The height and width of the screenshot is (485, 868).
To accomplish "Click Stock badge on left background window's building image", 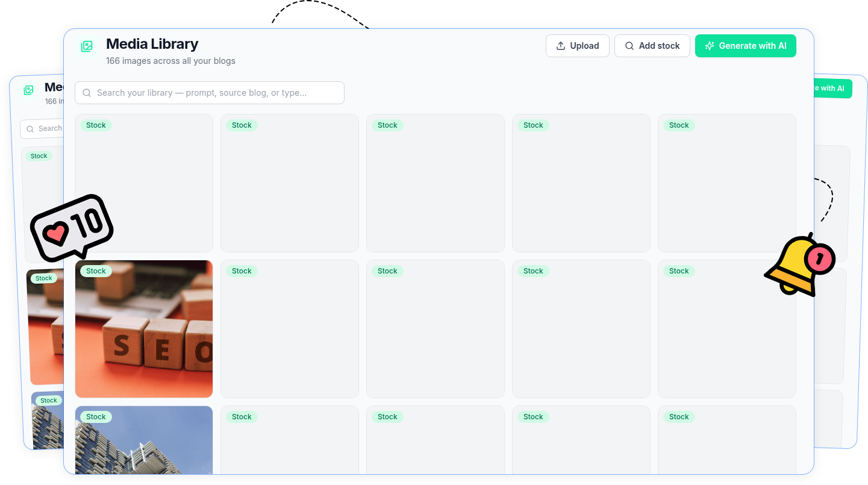I will coord(49,401).
